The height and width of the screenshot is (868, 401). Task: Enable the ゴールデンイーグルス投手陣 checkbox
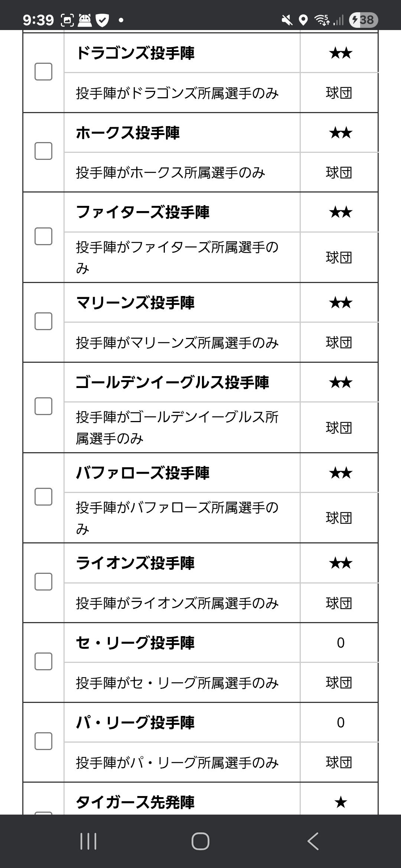click(43, 406)
